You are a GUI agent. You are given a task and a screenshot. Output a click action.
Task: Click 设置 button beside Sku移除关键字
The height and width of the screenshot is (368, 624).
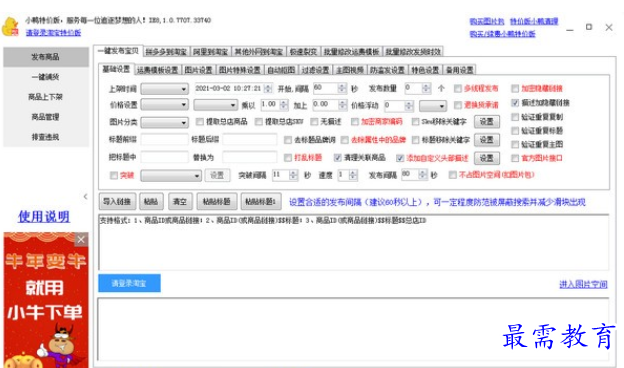click(487, 122)
